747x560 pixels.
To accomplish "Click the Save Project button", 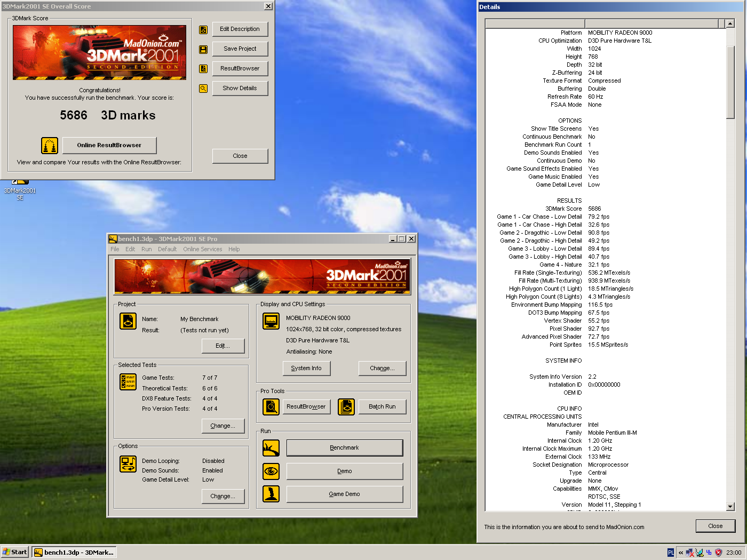I will pos(240,49).
